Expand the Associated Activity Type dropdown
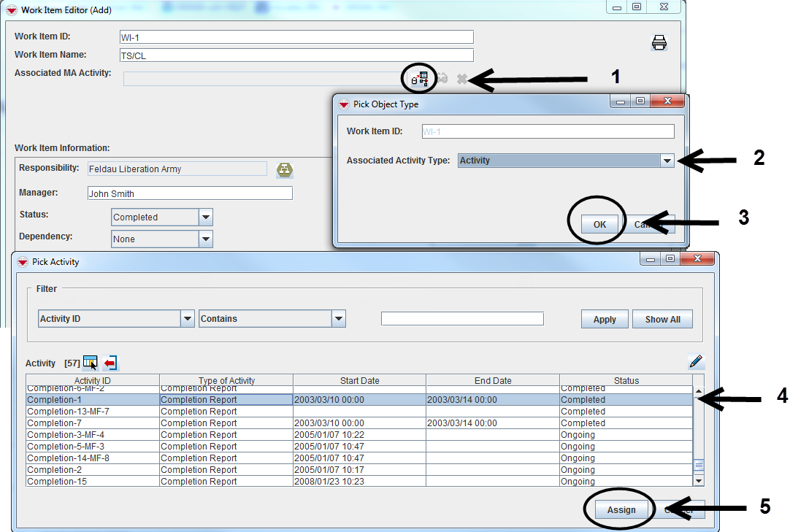 point(667,161)
